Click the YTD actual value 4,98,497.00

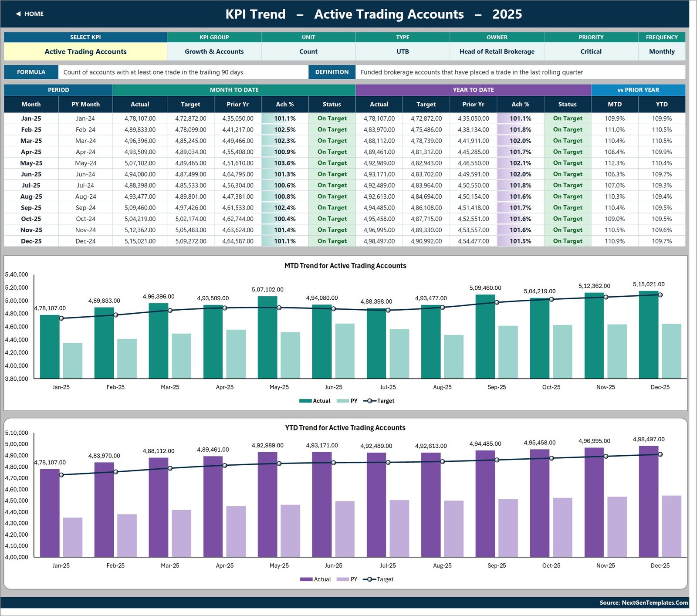[379, 241]
